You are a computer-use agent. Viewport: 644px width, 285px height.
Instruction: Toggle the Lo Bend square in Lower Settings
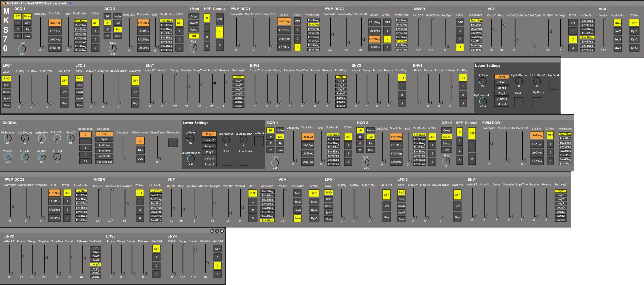click(259, 141)
